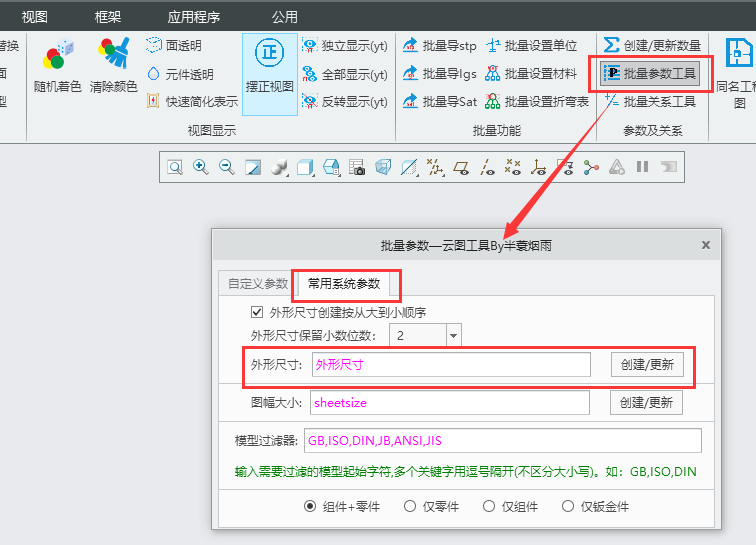Click 创建/更新 button for 图幅大小
Image resolution: width=756 pixels, height=545 pixels.
click(646, 403)
